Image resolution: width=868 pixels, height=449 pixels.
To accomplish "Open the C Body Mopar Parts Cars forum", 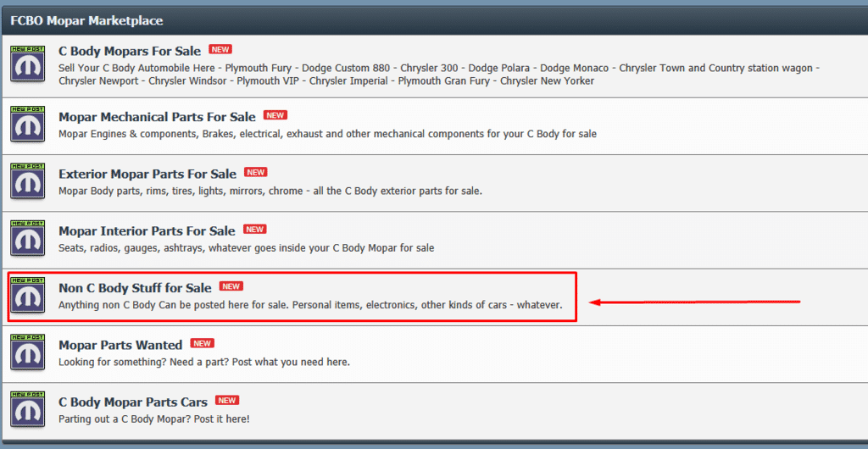I will [133, 402].
